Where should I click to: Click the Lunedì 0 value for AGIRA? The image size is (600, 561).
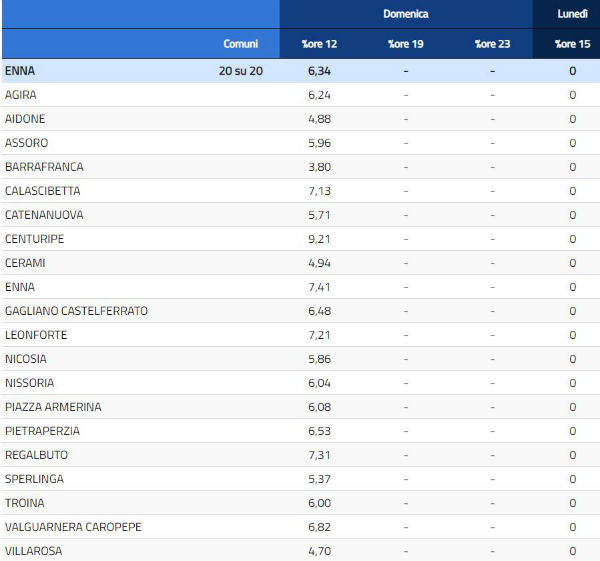pos(572,95)
